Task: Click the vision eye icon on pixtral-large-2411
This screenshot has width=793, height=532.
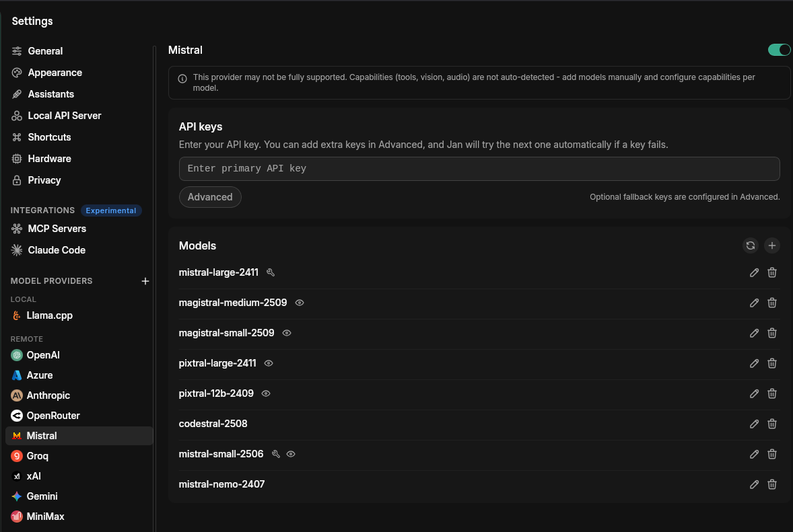Action: [269, 364]
